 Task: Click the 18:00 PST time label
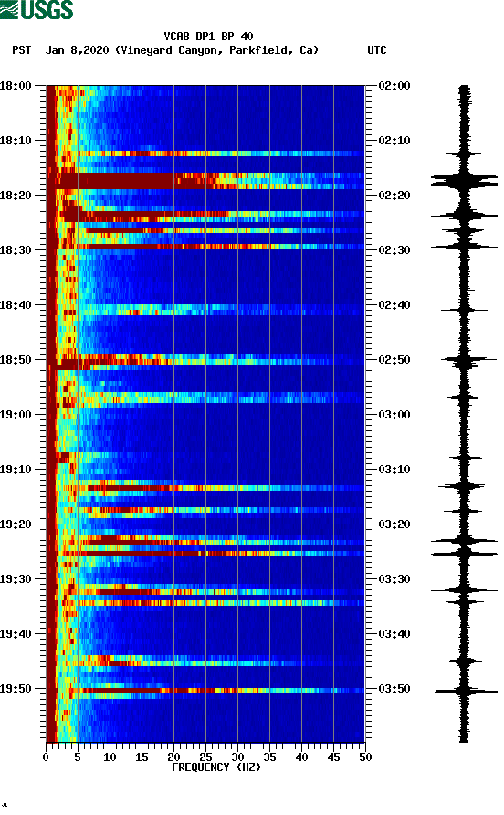16,86
